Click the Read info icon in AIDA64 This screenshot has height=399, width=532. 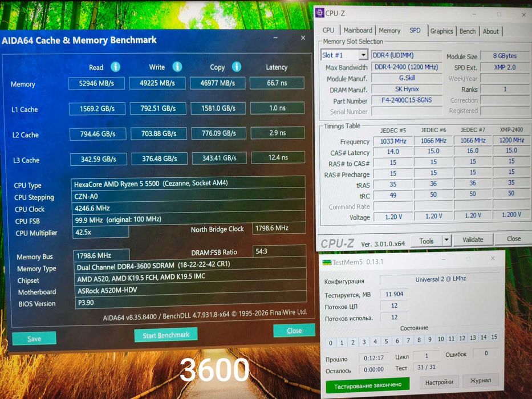pos(115,67)
